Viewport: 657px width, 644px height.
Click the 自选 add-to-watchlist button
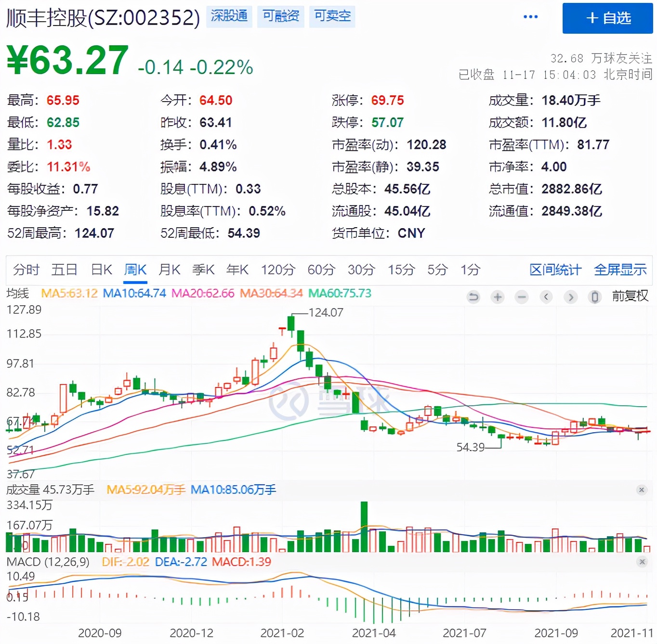click(607, 18)
